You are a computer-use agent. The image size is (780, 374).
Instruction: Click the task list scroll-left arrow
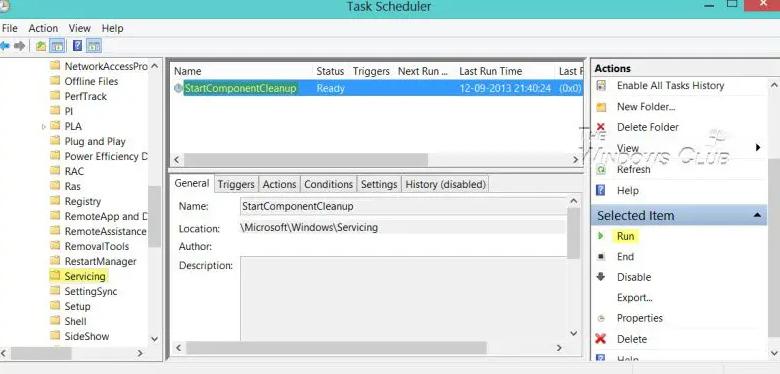(177, 160)
